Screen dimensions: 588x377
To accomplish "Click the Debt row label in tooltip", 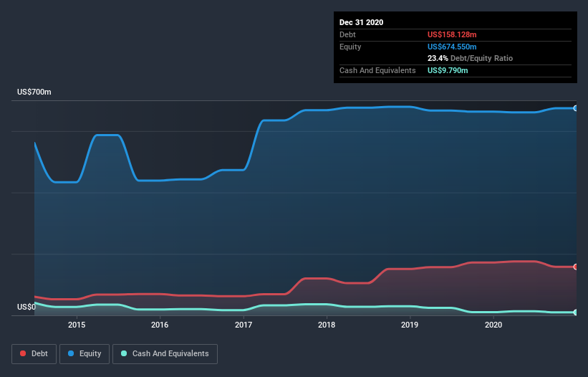I will click(347, 34).
